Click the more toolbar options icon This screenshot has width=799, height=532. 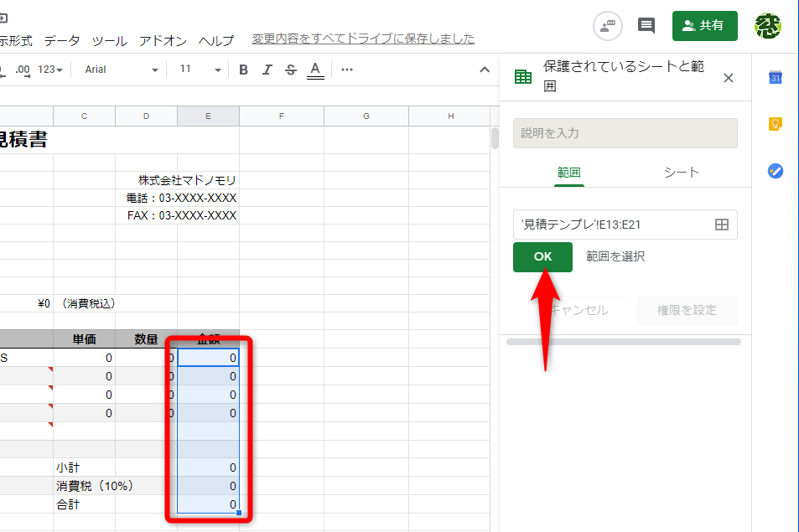pos(346,70)
